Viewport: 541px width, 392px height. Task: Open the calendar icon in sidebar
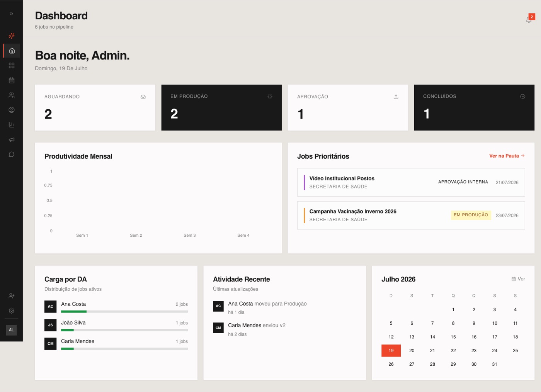12,80
